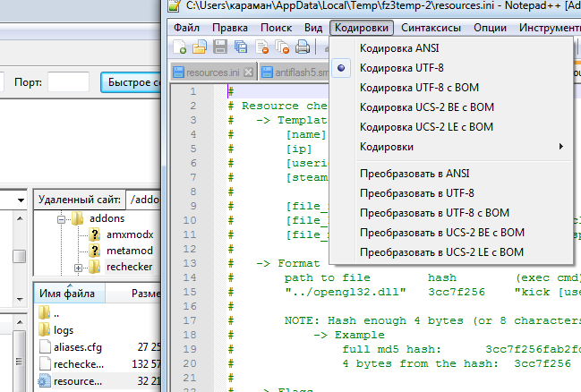Select amxmodx in the remote tree
The height and width of the screenshot is (392, 581).
point(130,234)
